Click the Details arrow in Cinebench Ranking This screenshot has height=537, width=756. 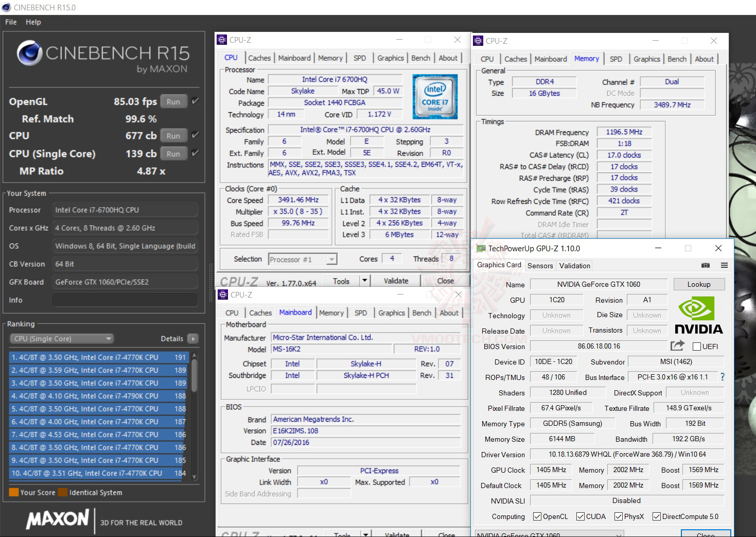pos(193,339)
